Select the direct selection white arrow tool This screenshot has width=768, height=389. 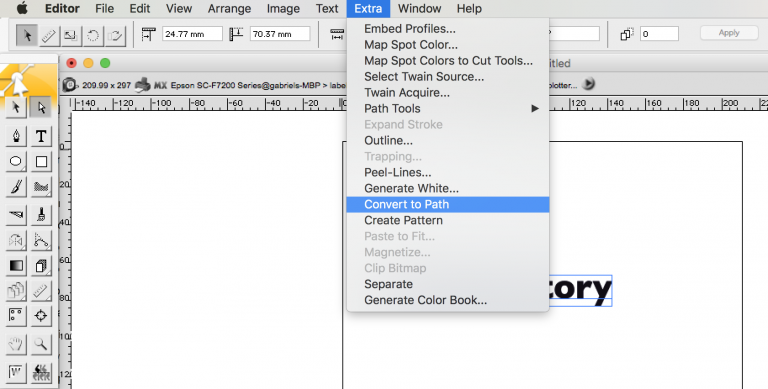click(x=41, y=107)
